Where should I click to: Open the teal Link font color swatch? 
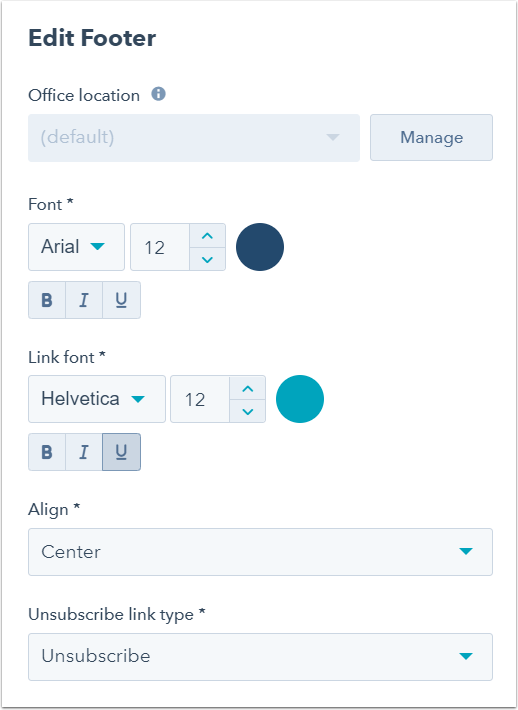300,399
